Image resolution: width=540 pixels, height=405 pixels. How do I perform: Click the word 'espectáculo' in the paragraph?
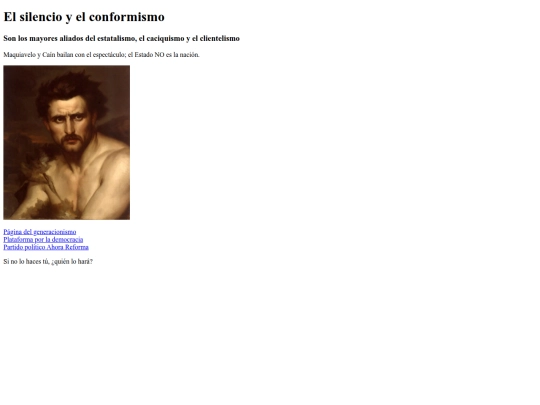[x=109, y=54]
